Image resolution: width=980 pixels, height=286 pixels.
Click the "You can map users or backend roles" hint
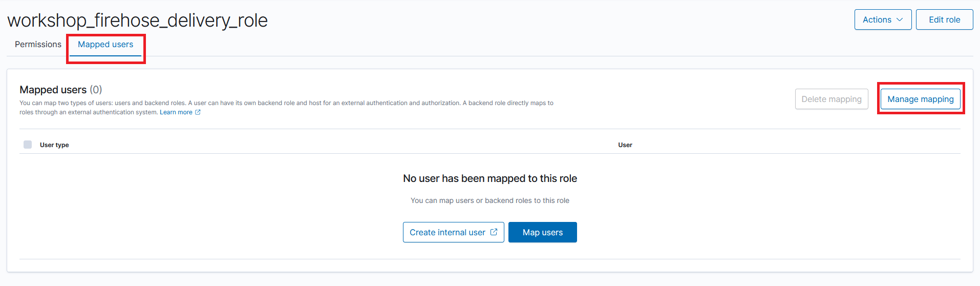point(490,200)
